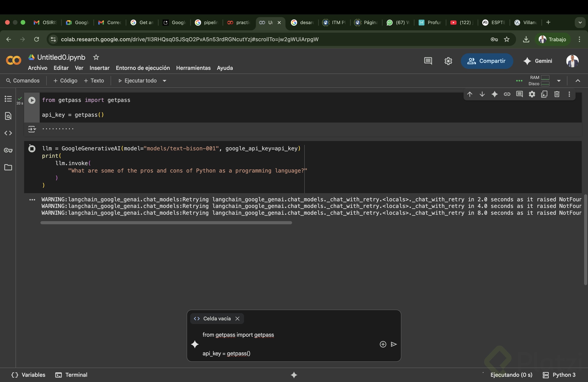This screenshot has height=382, width=588.
Task: Star the Untitled0.ipynb notebook
Action: (x=96, y=57)
